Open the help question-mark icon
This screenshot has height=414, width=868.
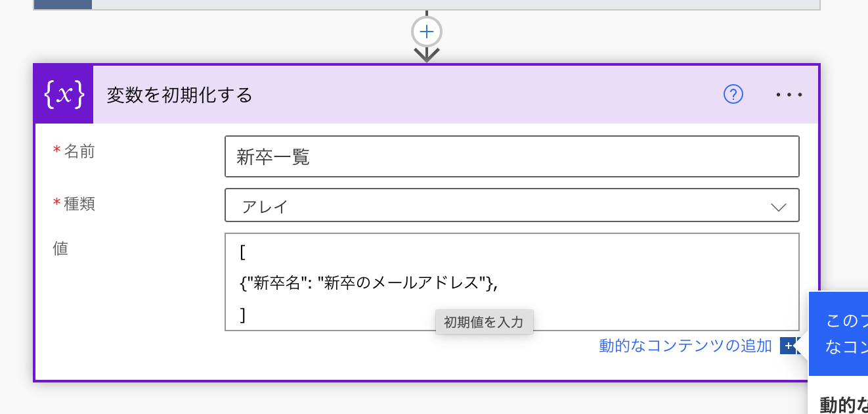(733, 94)
